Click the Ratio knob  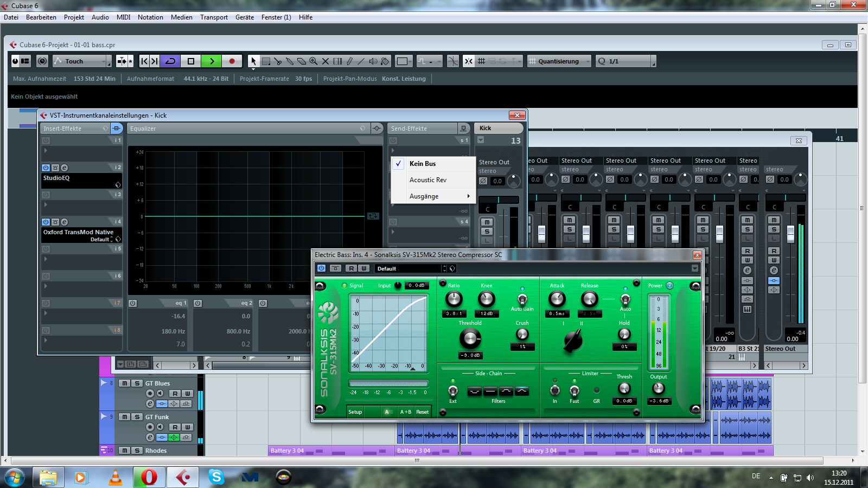(x=454, y=299)
